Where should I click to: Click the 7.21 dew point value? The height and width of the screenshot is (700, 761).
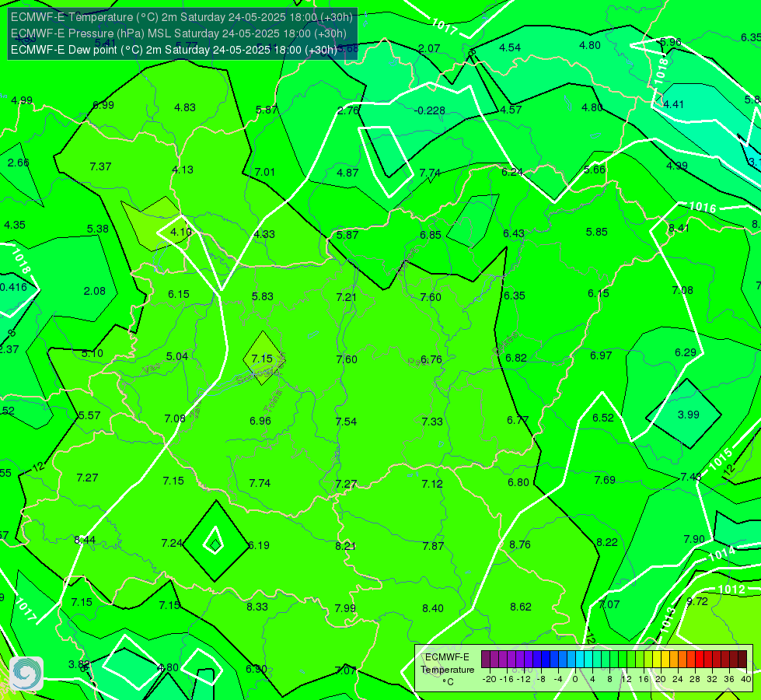pyautogui.click(x=347, y=297)
